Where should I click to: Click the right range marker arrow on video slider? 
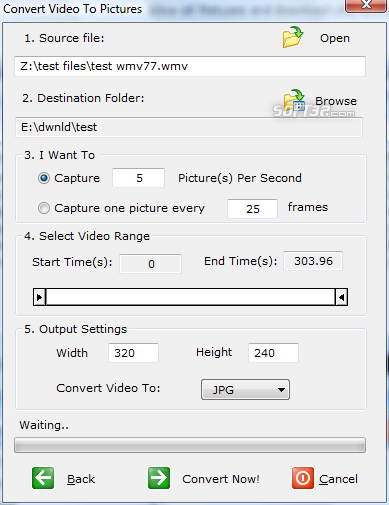pos(341,297)
